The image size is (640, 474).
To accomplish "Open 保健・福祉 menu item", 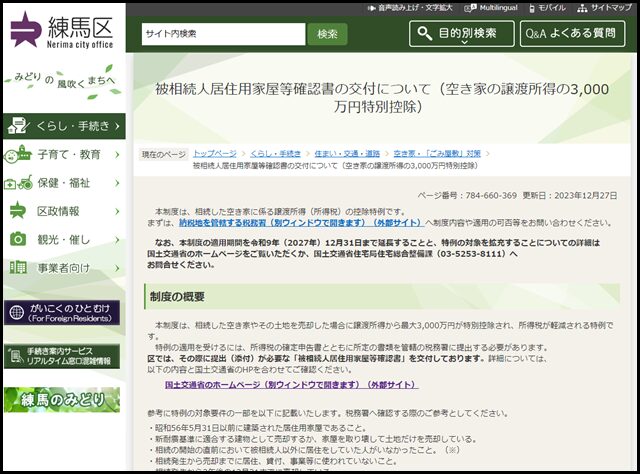I will tap(64, 183).
